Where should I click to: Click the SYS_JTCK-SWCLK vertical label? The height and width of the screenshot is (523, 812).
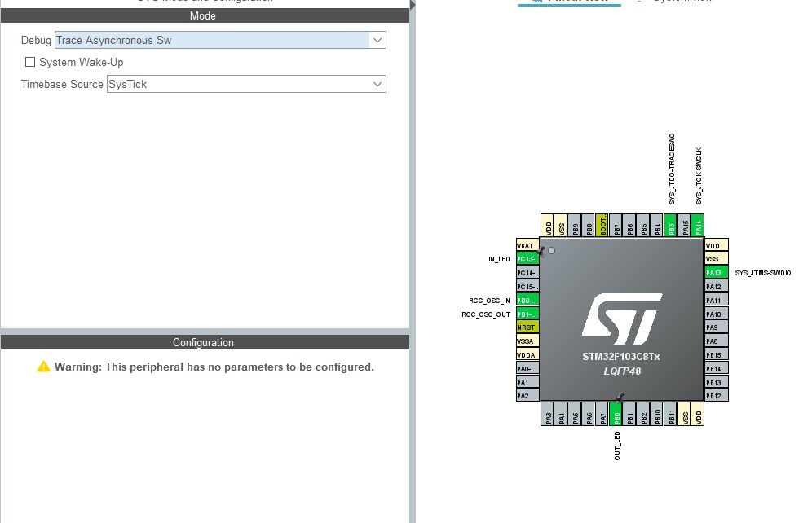pyautogui.click(x=699, y=176)
